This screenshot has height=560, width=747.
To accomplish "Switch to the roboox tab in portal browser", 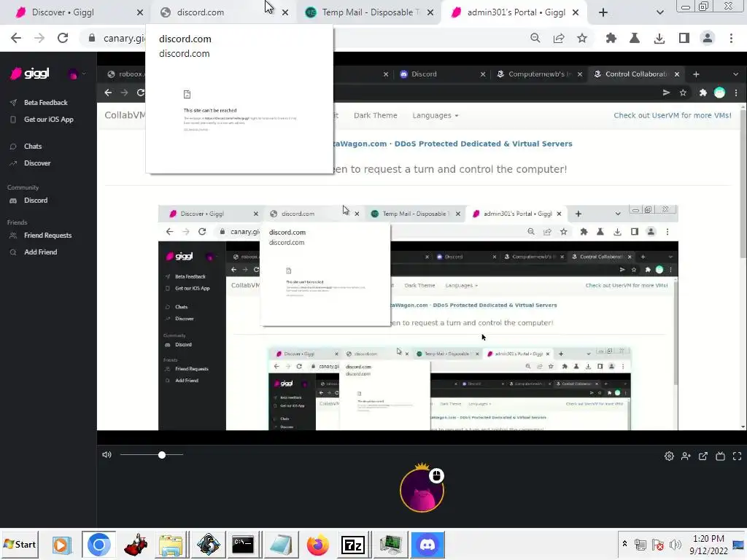I will click(x=125, y=74).
